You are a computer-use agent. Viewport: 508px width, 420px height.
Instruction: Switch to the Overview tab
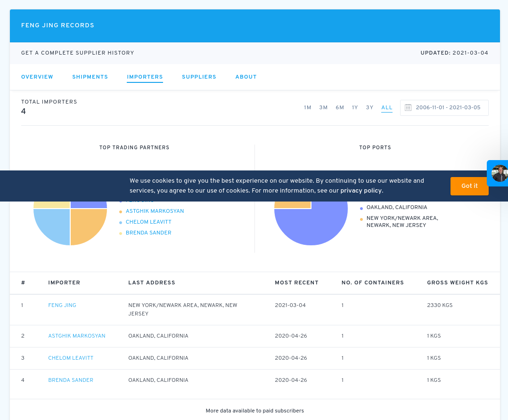point(37,77)
